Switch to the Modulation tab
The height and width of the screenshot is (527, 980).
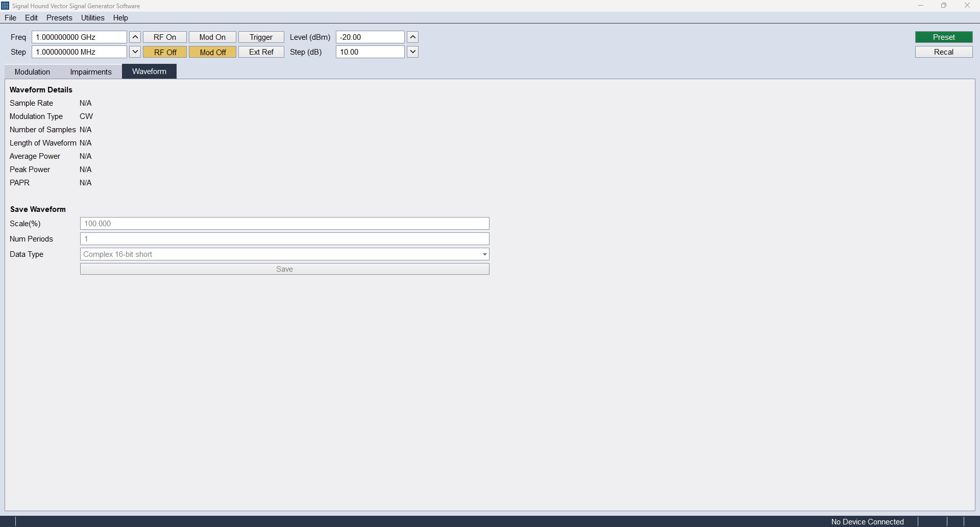pyautogui.click(x=32, y=72)
